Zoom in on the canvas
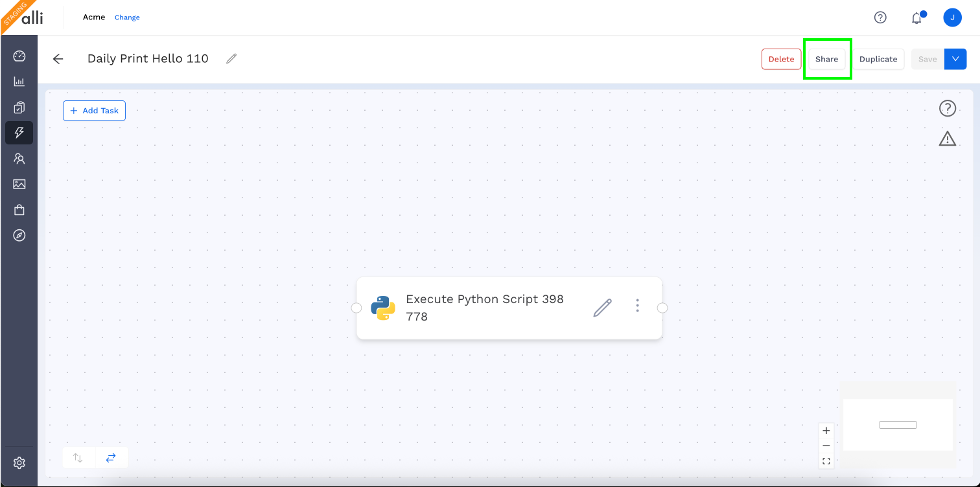 coord(826,431)
